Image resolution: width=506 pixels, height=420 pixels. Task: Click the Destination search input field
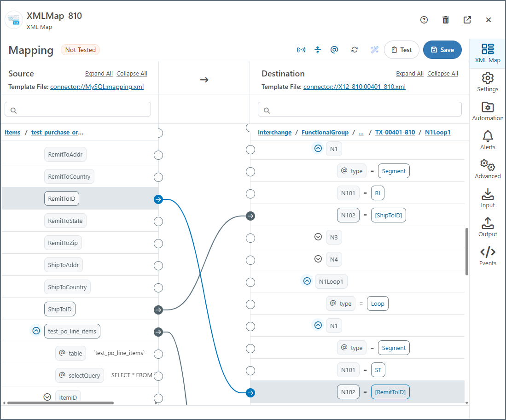[x=360, y=110]
